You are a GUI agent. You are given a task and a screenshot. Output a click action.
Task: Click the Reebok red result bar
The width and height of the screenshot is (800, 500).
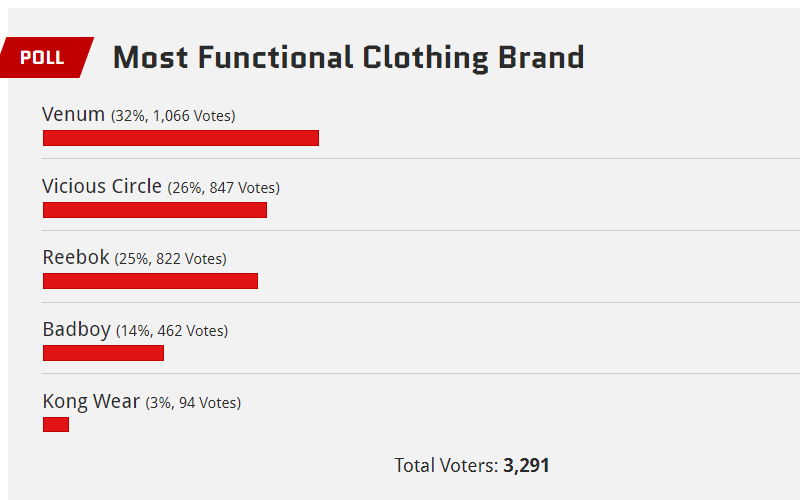(151, 281)
